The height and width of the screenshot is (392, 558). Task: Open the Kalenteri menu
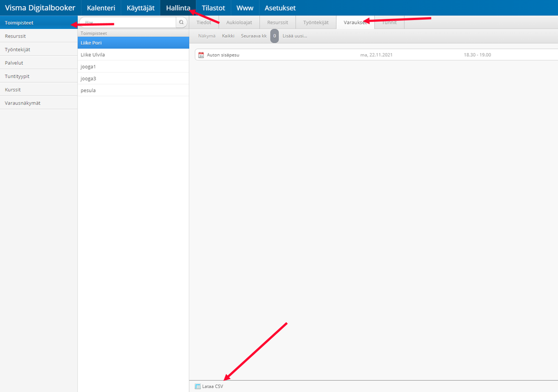pyautogui.click(x=101, y=8)
